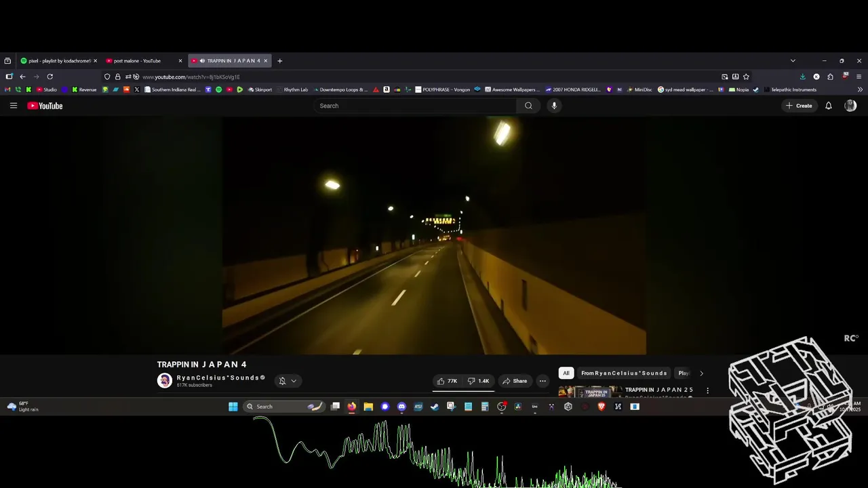Click the Windows Start button
Viewport: 868px width, 488px height.
point(233,407)
